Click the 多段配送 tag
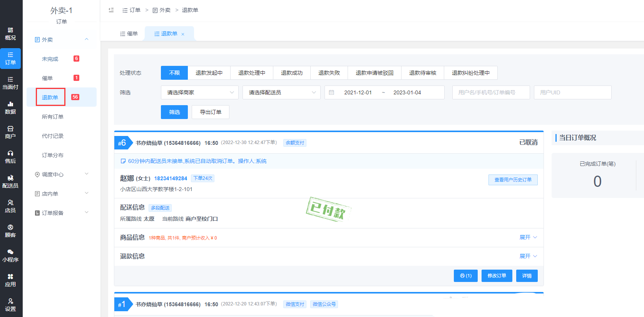This screenshot has height=317, width=644. pyautogui.click(x=160, y=208)
